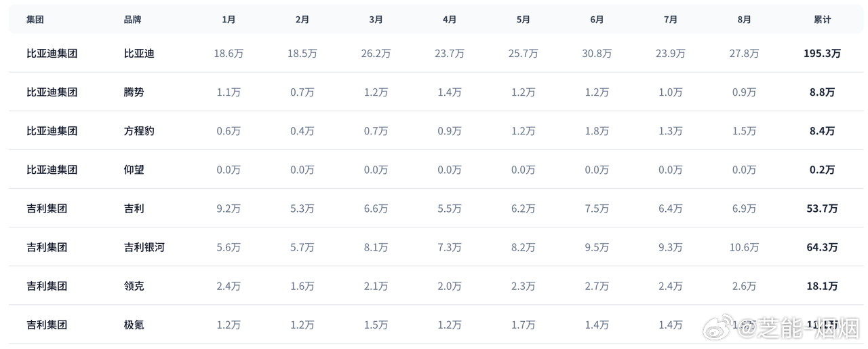
Task: Click the 195.3万 cumulative total
Action: 822,53
